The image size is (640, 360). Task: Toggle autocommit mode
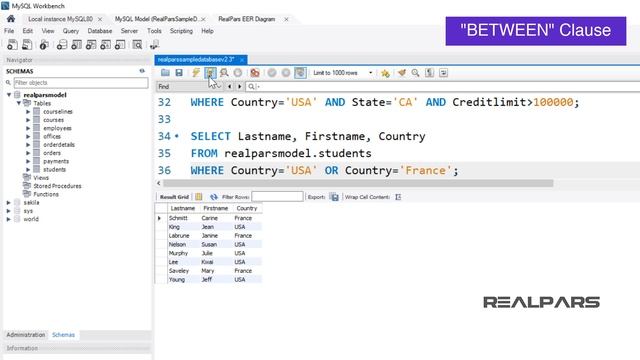[x=300, y=73]
